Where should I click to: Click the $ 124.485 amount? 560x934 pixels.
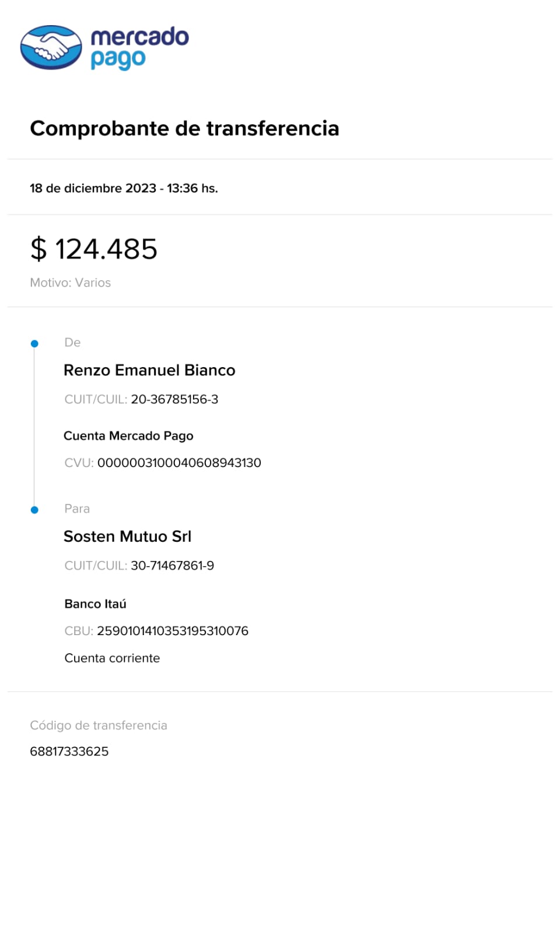[94, 249]
